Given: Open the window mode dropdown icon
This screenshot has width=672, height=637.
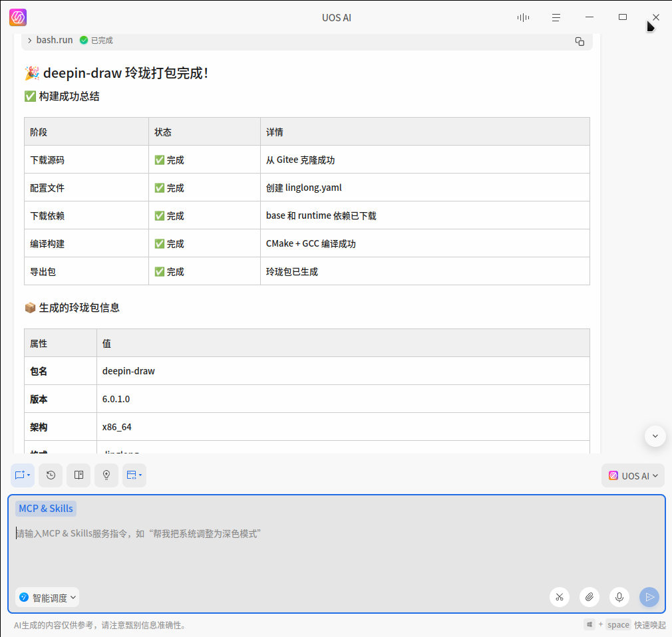Looking at the screenshot, I should pyautogui.click(x=134, y=475).
